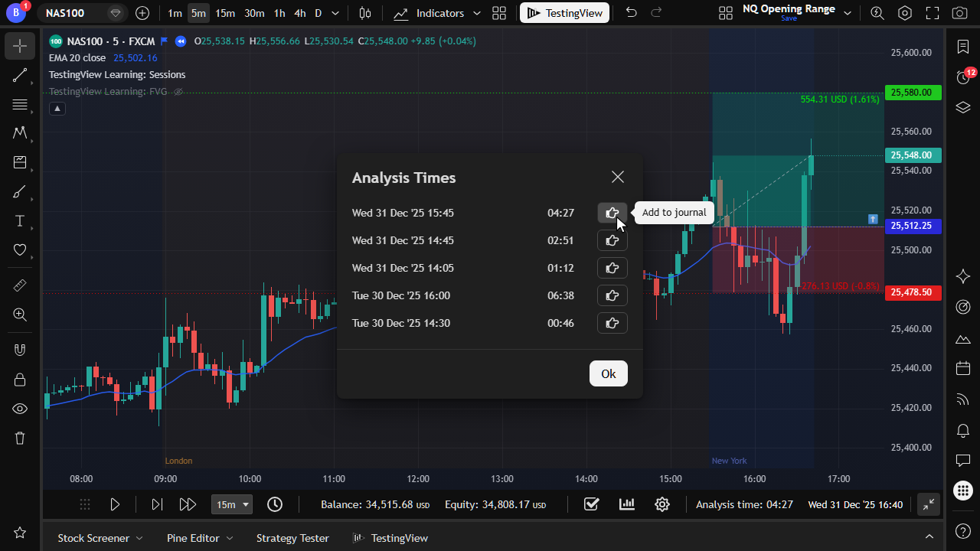
Task: Add 15:45 analysis time to journal
Action: pos(612,213)
